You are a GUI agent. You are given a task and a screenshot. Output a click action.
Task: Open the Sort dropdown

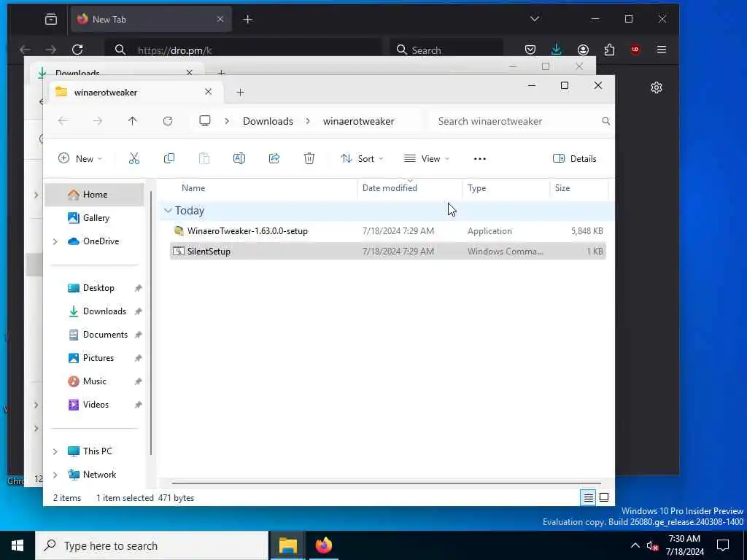click(x=362, y=158)
